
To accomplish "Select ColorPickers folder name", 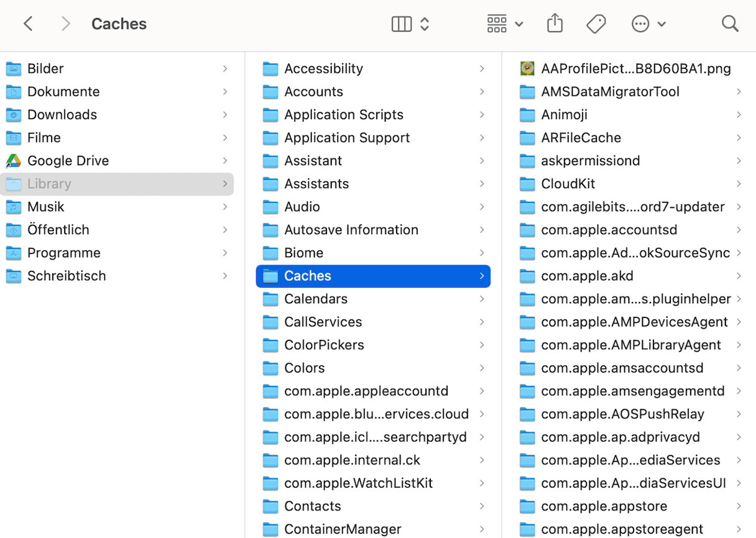I will pyautogui.click(x=324, y=345).
